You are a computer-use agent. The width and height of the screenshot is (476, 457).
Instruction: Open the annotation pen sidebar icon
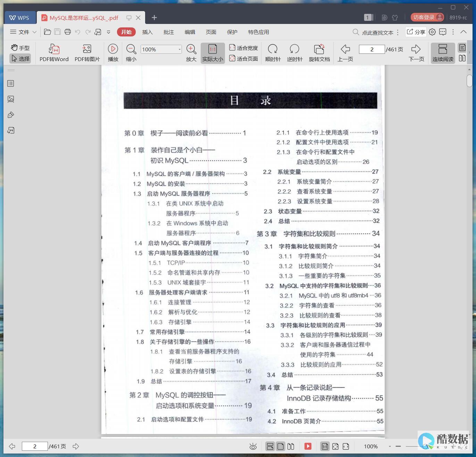coord(11,115)
